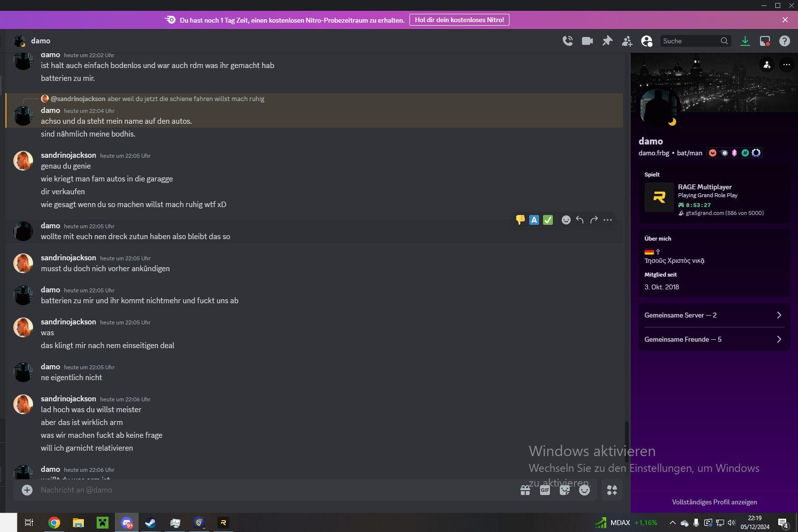The height and width of the screenshot is (532, 798).
Task: Open Steam from the taskbar
Action: point(150,523)
